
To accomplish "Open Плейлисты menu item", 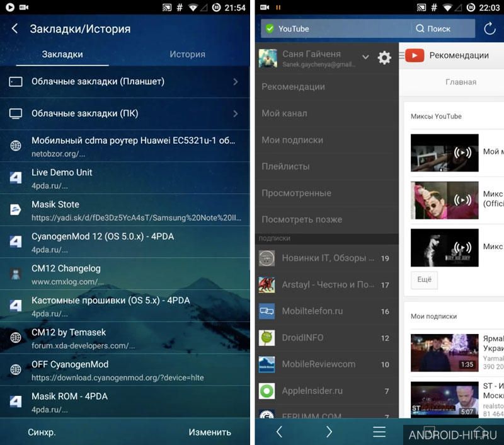I will [x=327, y=166].
